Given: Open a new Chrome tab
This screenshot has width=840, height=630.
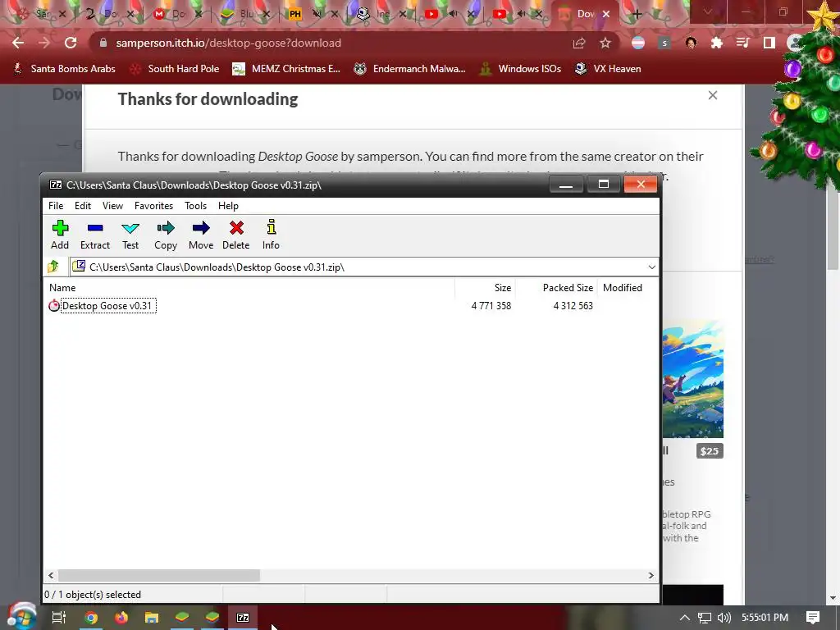Looking at the screenshot, I should pos(637,15).
